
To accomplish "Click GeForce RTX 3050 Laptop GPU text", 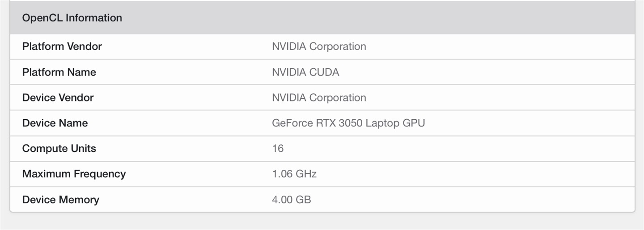I will pos(348,123).
